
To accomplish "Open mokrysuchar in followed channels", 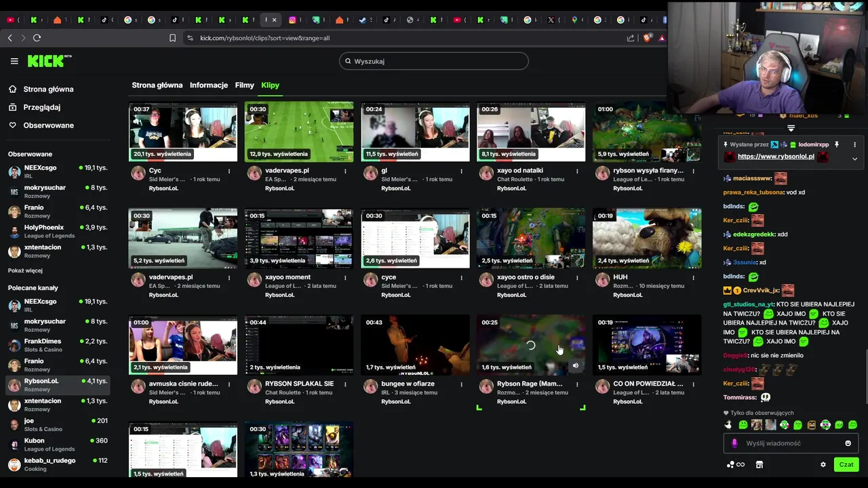I will [x=57, y=191].
